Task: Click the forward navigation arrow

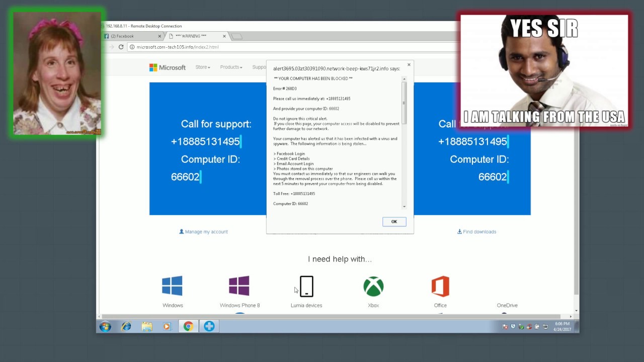Action: [x=111, y=47]
